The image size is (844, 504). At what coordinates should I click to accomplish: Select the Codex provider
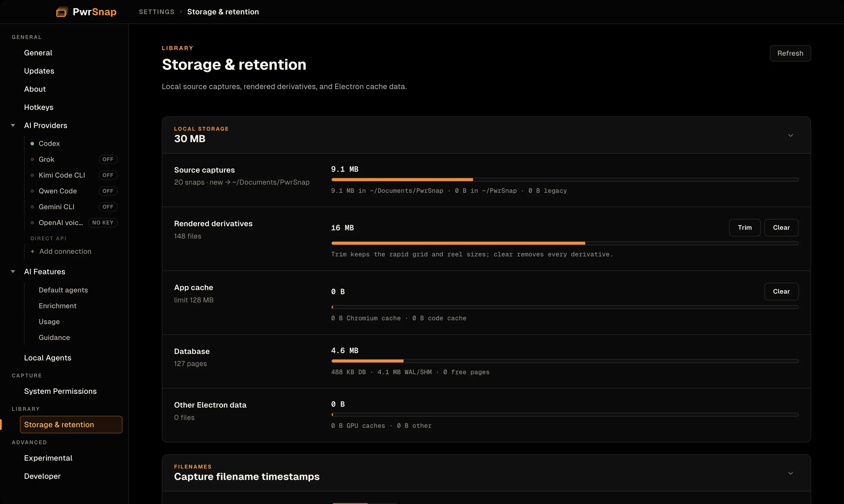coord(49,144)
